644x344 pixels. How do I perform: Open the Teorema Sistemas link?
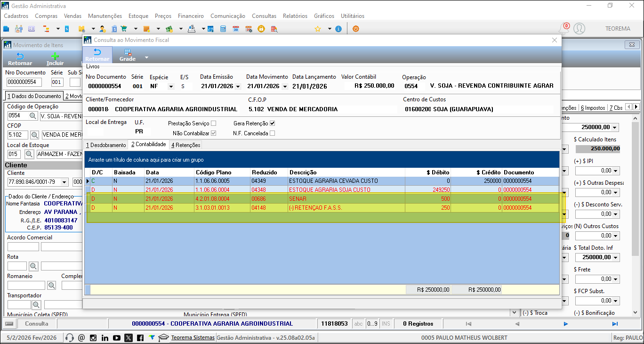[193, 337]
